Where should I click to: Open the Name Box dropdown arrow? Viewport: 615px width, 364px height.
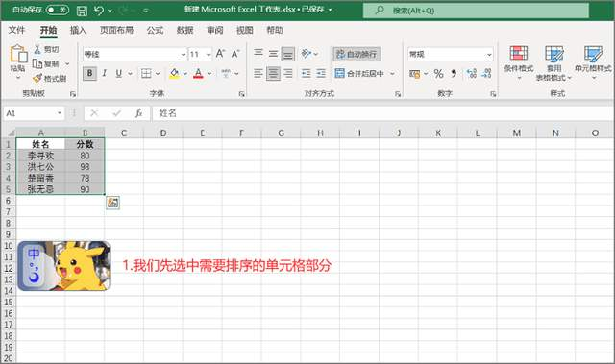click(x=60, y=113)
